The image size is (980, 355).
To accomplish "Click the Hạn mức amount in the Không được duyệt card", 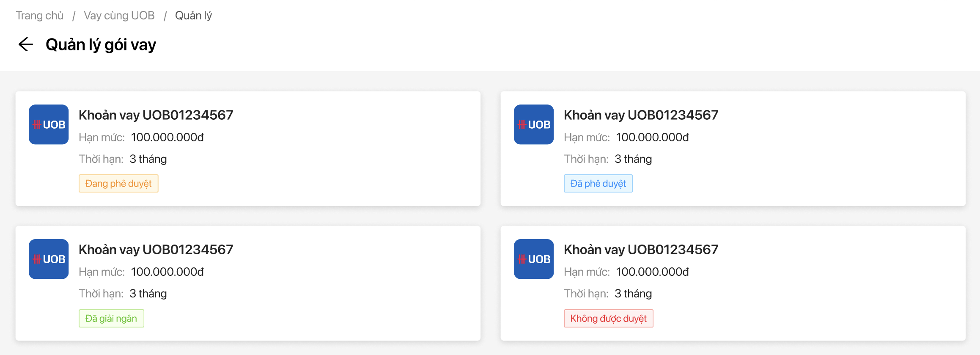I will pos(653,272).
